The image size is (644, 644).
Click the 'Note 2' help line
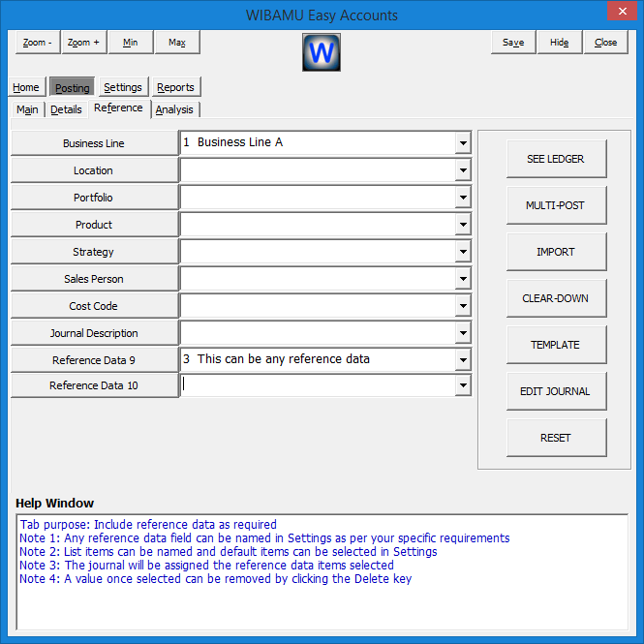pos(229,552)
